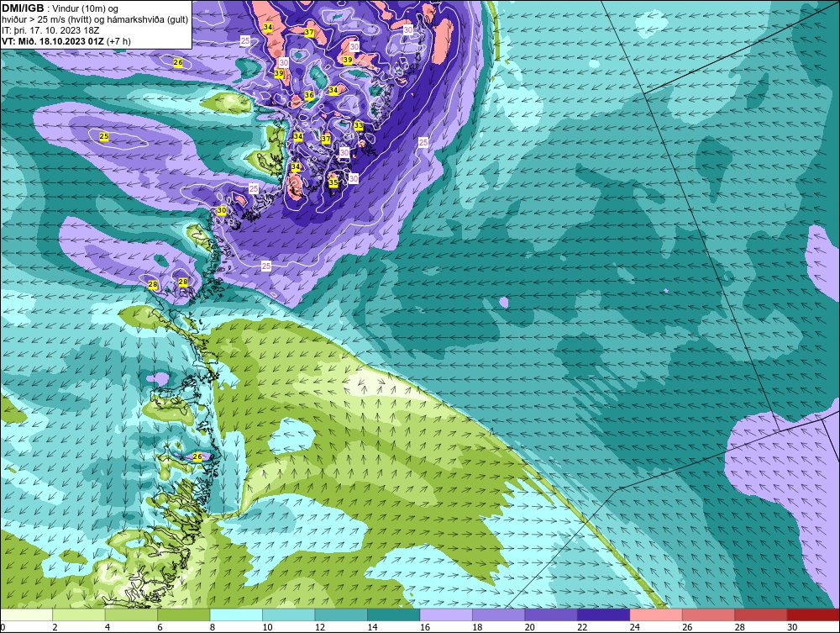Click the 4–6 m/s green legend swatch
840x633 pixels.
(x=131, y=615)
